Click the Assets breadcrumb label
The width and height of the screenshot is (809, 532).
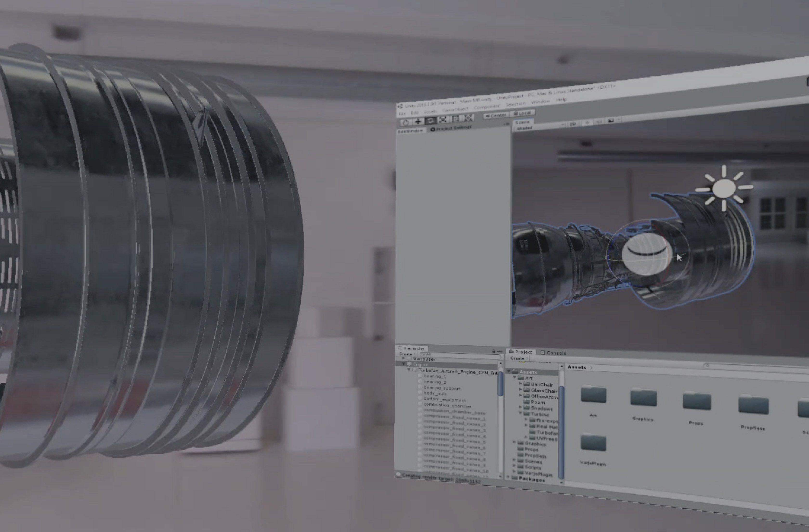tap(577, 367)
